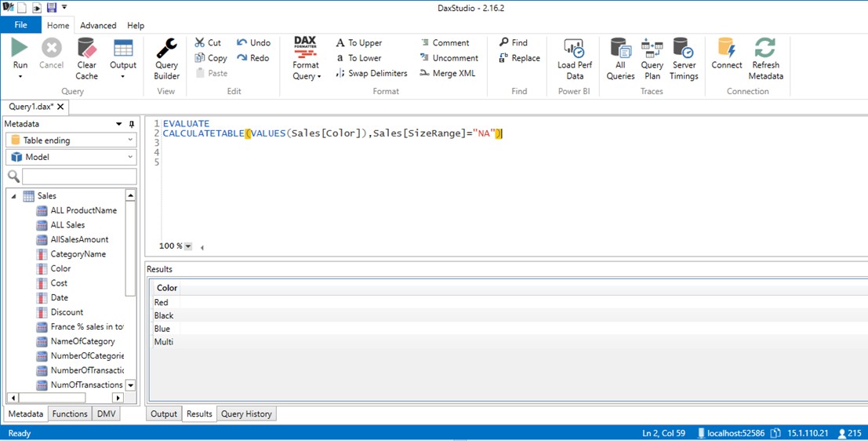
Task: Switch to the Functions pane tab
Action: 70,414
